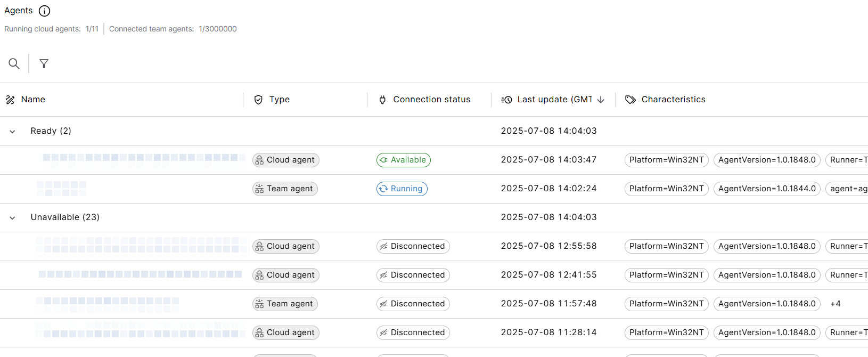868x357 pixels.
Task: Open the filter funnel icon
Action: click(44, 64)
